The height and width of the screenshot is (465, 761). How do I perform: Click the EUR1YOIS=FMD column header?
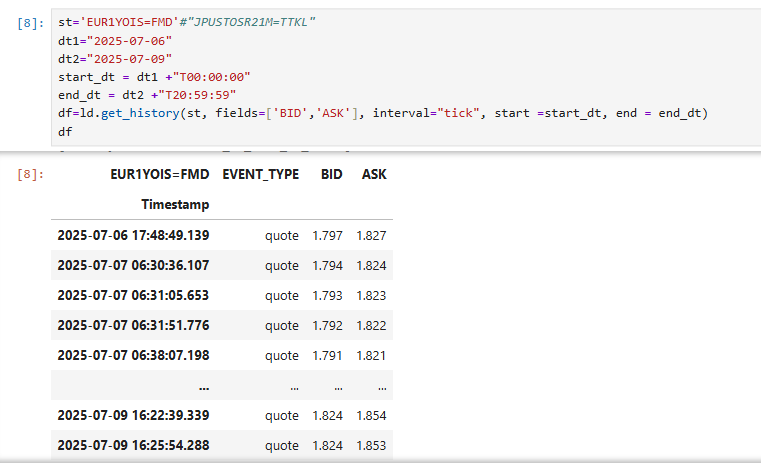click(160, 174)
